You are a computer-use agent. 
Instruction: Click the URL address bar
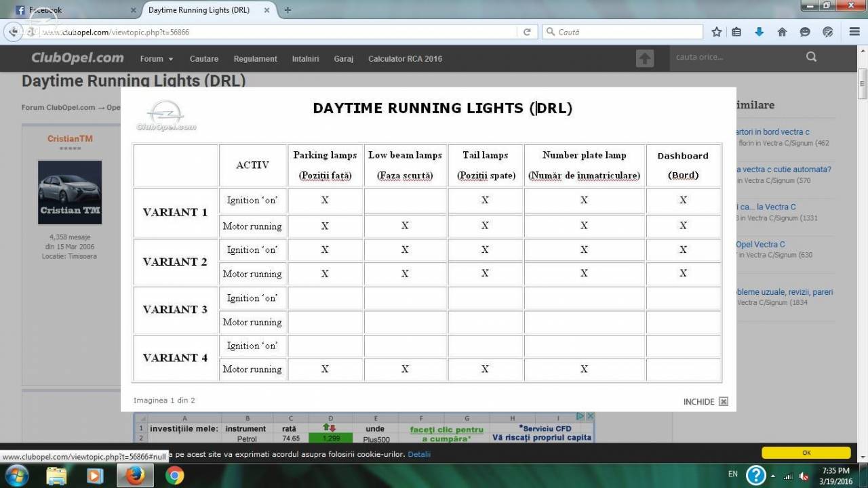coord(278,32)
